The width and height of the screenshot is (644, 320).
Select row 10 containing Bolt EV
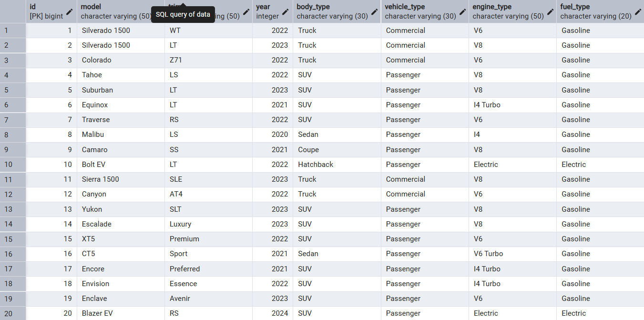[x=13, y=164]
